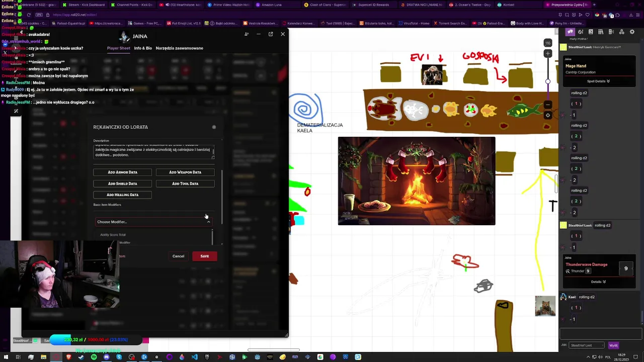Open the Journal sidebar icon
Image resolution: width=644 pixels, height=362 pixels.
coord(591,32)
